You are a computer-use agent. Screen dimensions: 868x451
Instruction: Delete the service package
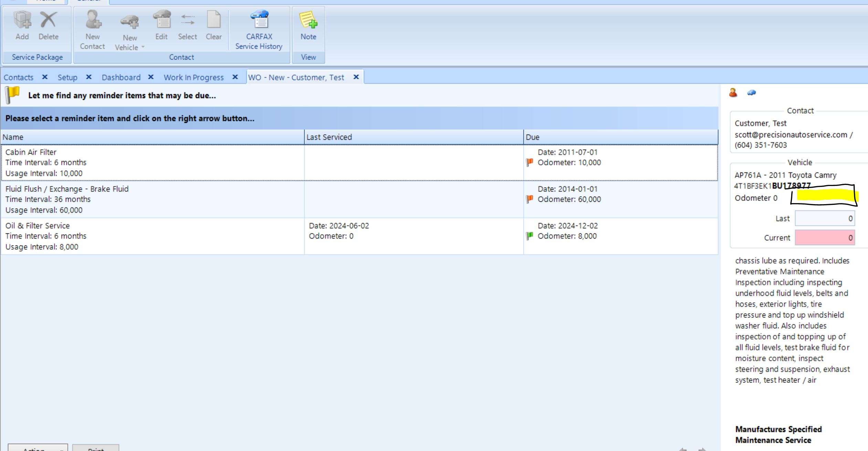click(x=48, y=25)
